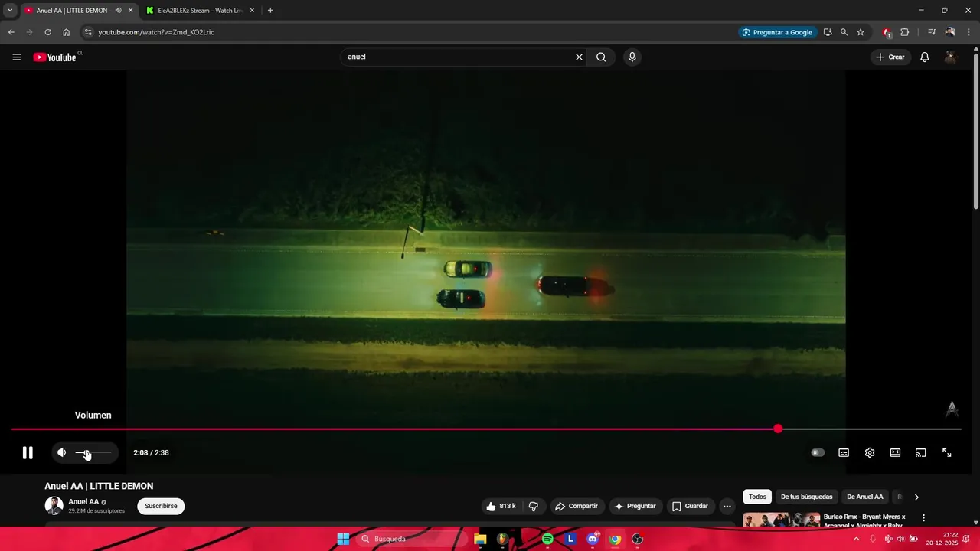Start voice search with the microphone icon

(x=632, y=57)
